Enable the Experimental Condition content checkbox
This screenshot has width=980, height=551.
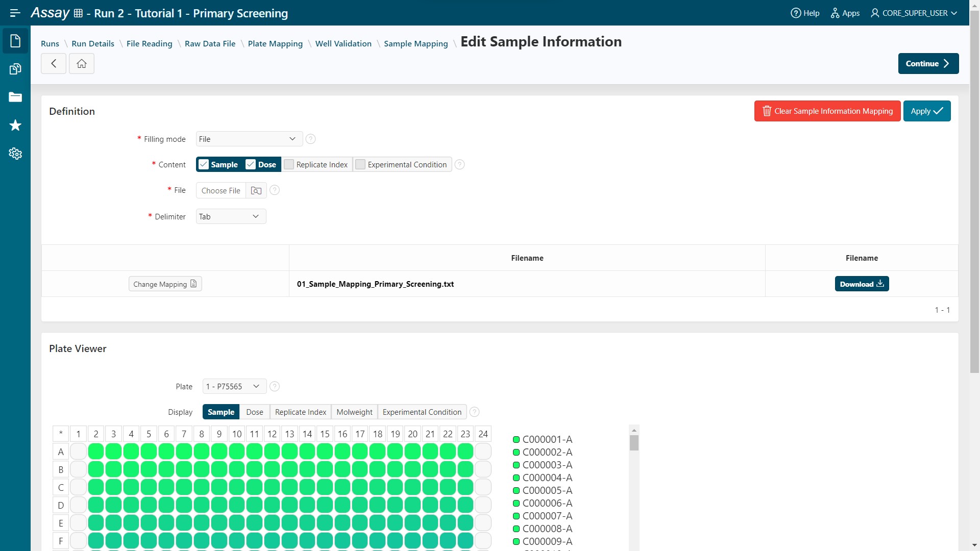point(360,164)
